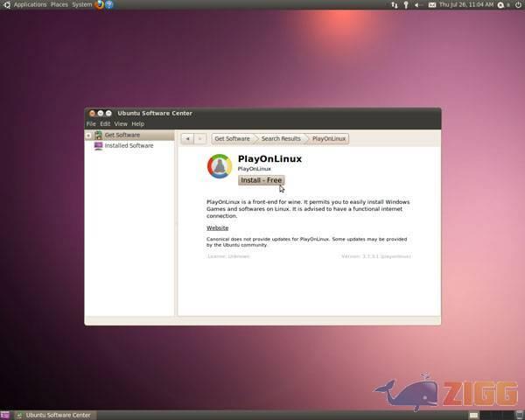Click the PlayOnLinux application logo

[x=220, y=166]
